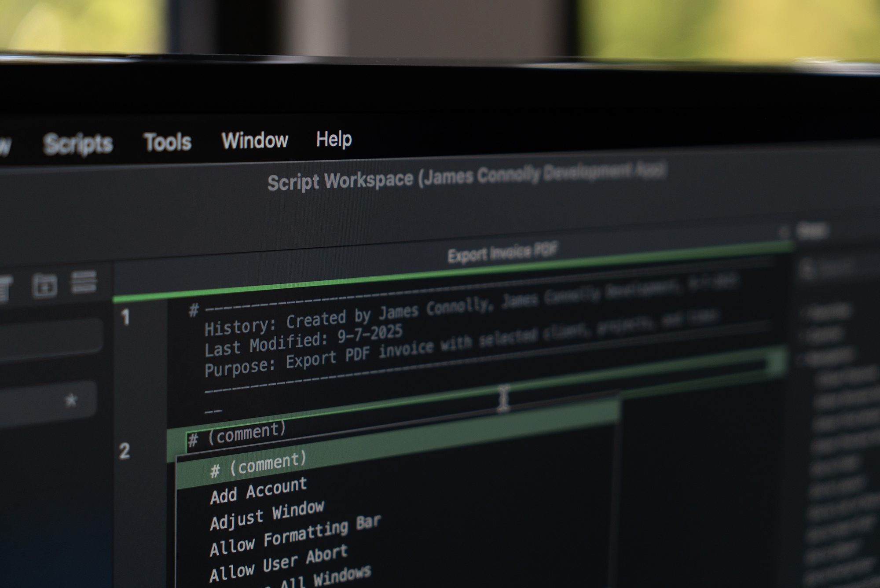Click the 'Last Modified: 9-7-2025' comment line

[304, 341]
